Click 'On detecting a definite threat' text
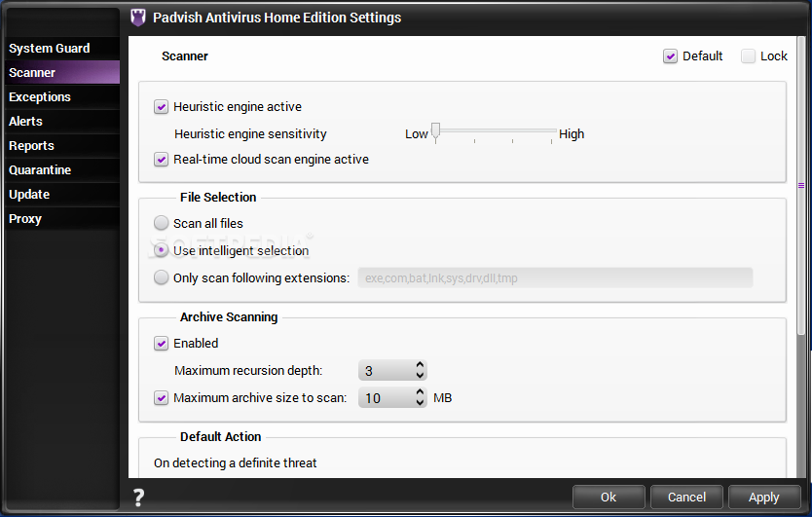Screen dimensions: 812x517 tap(235, 463)
